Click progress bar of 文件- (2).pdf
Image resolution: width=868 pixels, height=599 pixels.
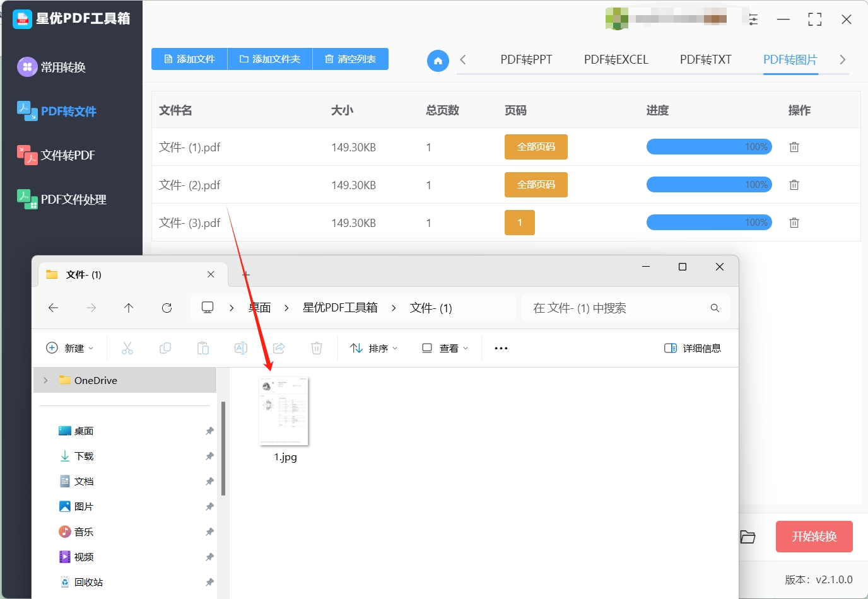click(x=709, y=185)
